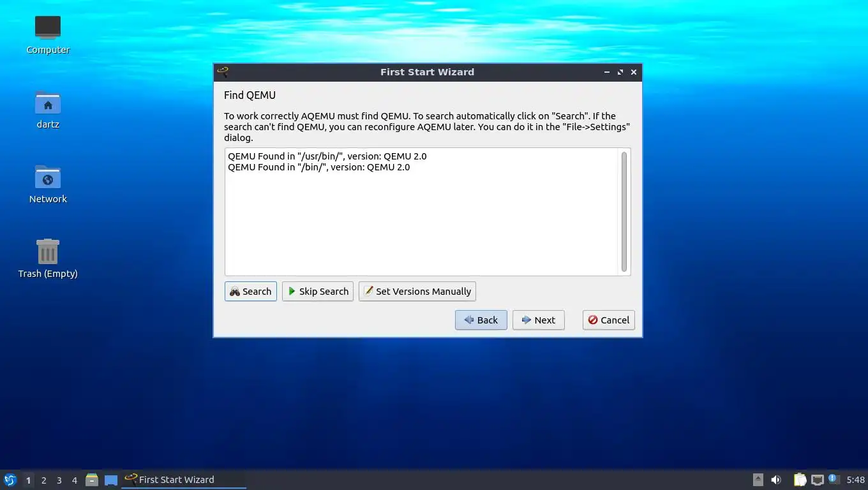
Task: Click the 5:48 taskbar clock
Action: click(856, 480)
